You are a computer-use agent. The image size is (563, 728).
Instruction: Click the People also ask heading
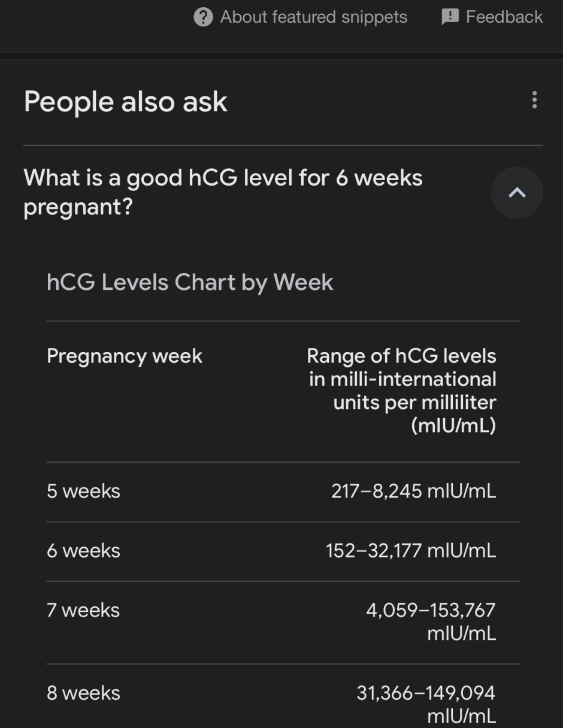point(126,101)
